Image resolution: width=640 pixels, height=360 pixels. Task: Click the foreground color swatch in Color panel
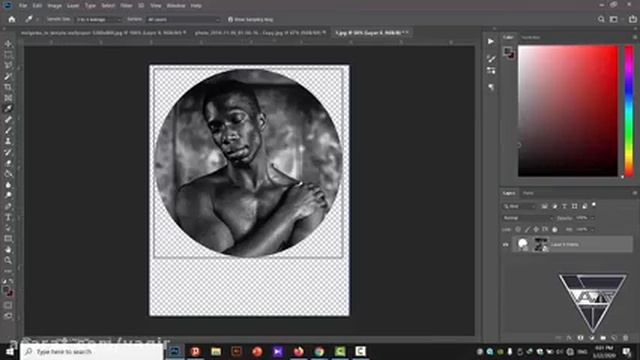point(507,51)
